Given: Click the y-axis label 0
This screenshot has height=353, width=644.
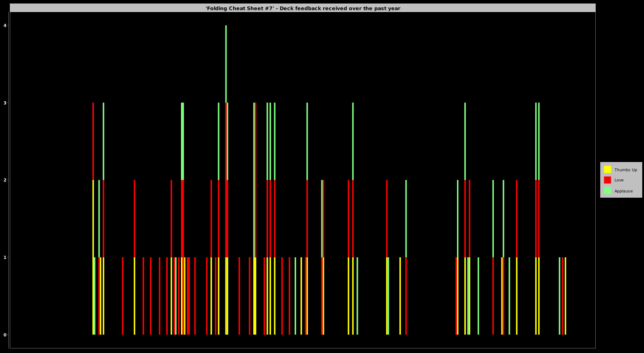Looking at the screenshot, I should point(5,335).
